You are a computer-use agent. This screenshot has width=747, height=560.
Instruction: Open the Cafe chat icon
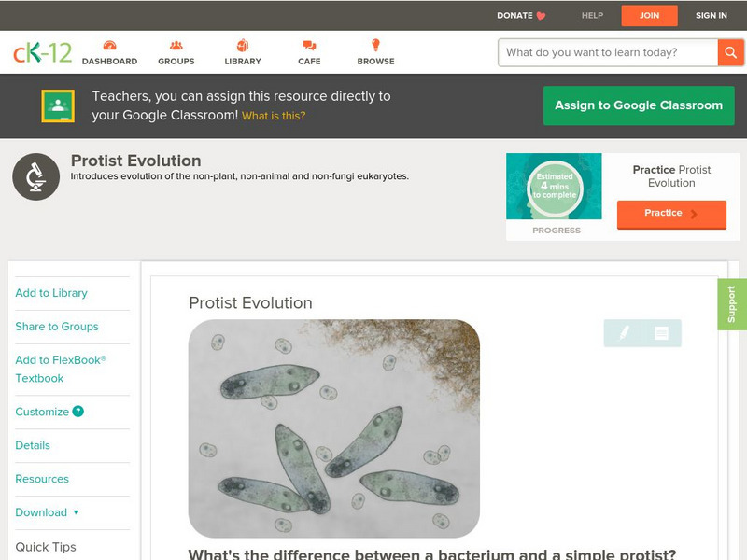[x=309, y=46]
